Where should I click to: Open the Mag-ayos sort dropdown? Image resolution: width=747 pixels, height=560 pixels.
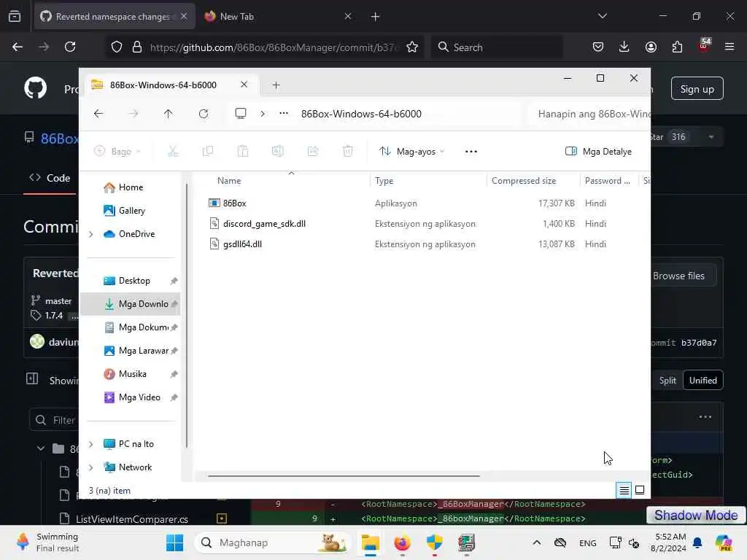(411, 152)
